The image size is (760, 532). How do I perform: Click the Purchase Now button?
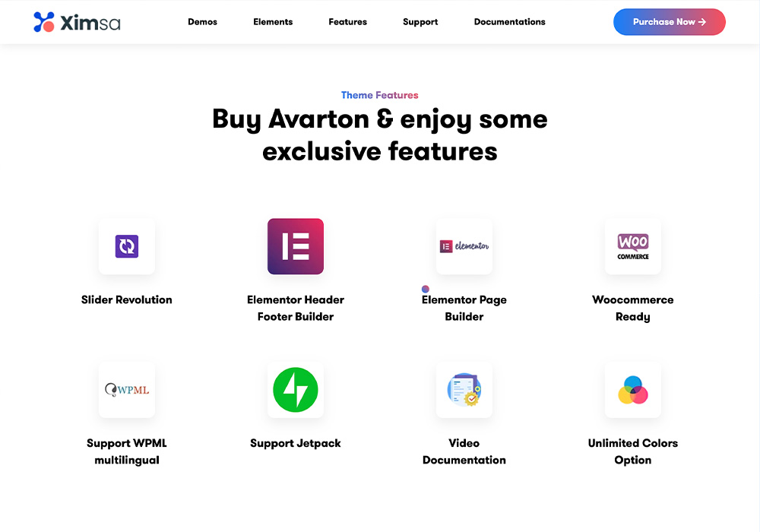669,22
